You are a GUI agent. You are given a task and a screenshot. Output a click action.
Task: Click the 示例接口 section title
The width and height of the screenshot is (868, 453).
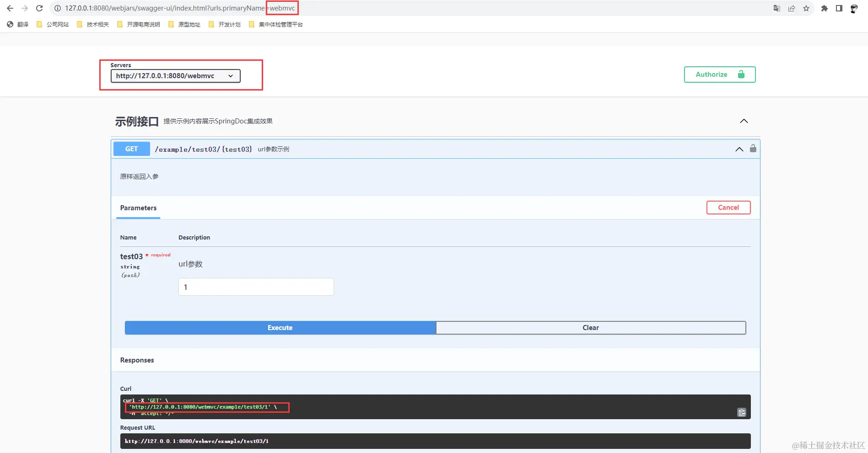coord(137,122)
